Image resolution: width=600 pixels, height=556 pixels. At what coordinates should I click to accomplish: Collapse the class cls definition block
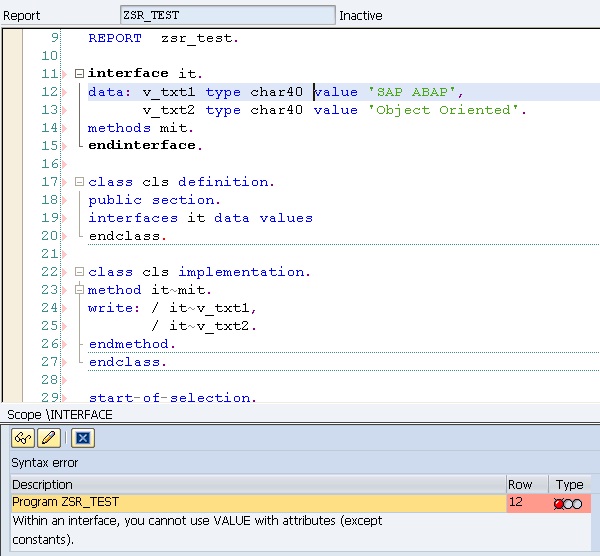[x=79, y=181]
